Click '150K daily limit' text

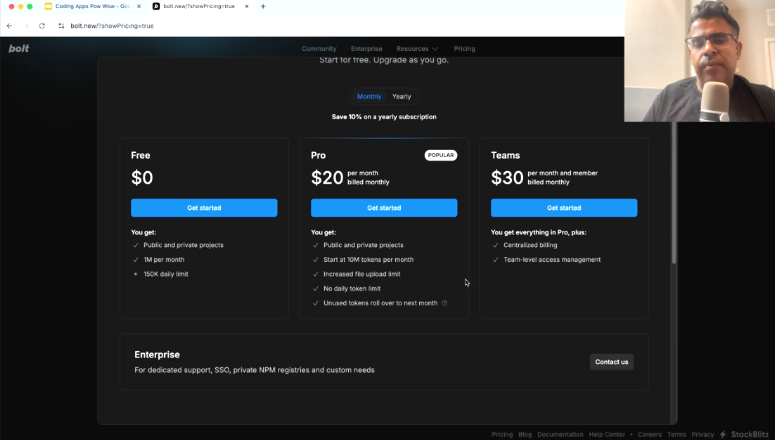coord(166,274)
